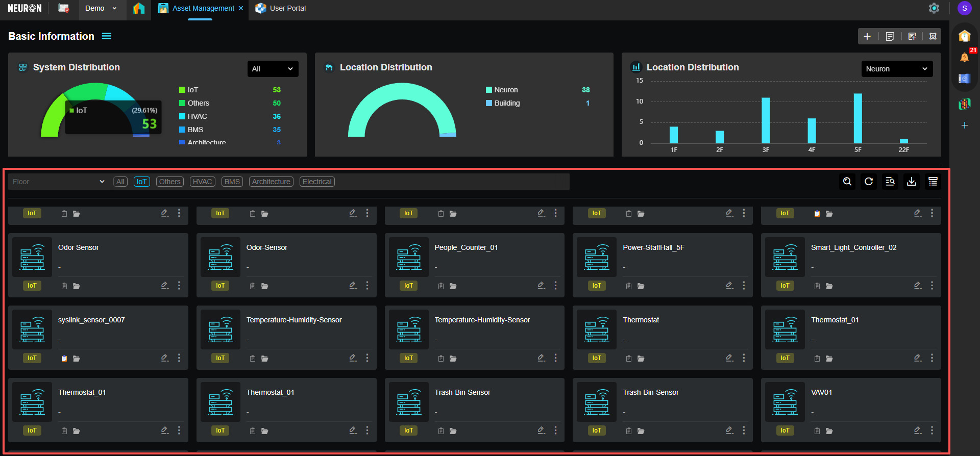Switch to list view layout icon
The image size is (980, 456).
click(x=933, y=182)
